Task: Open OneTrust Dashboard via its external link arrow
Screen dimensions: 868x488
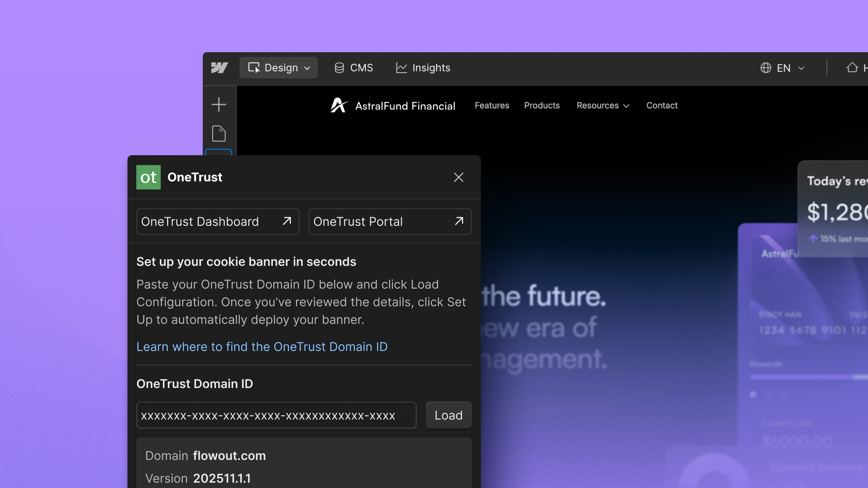Action: (x=287, y=221)
